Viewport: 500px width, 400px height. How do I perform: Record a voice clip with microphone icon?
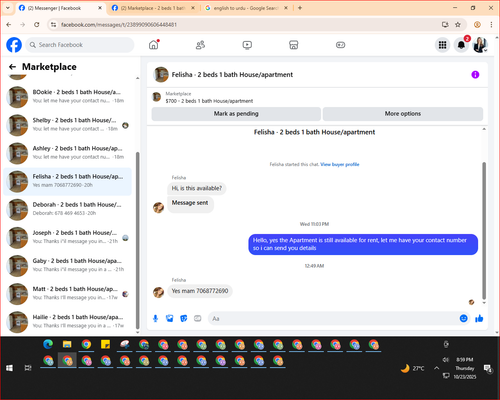(x=155, y=319)
